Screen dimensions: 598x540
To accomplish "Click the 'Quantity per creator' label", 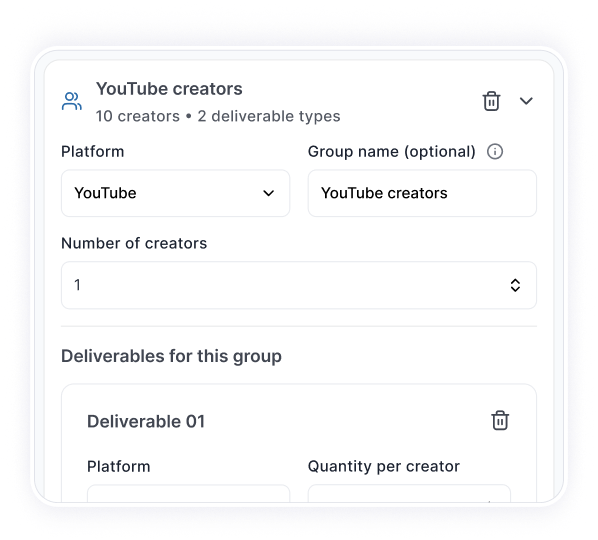I will (384, 466).
